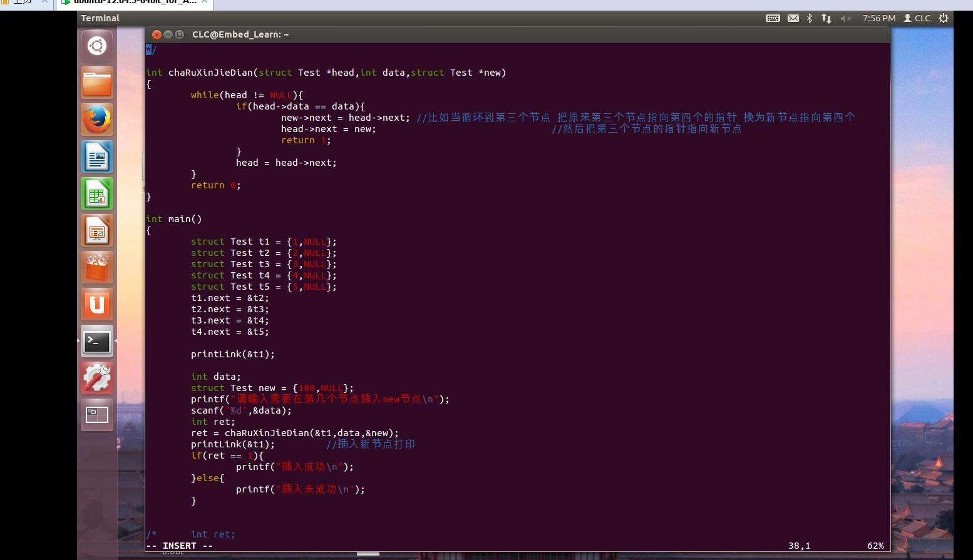Open the Ubuntu Software Center

(97, 268)
